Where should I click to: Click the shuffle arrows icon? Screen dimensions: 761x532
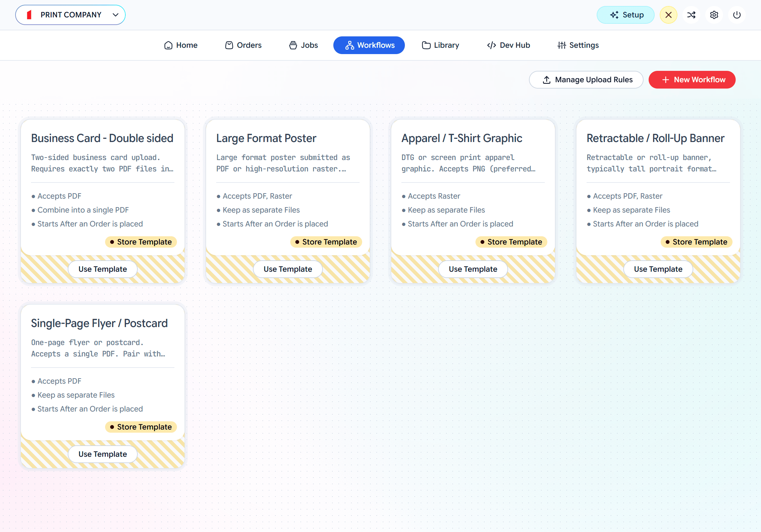pyautogui.click(x=691, y=15)
